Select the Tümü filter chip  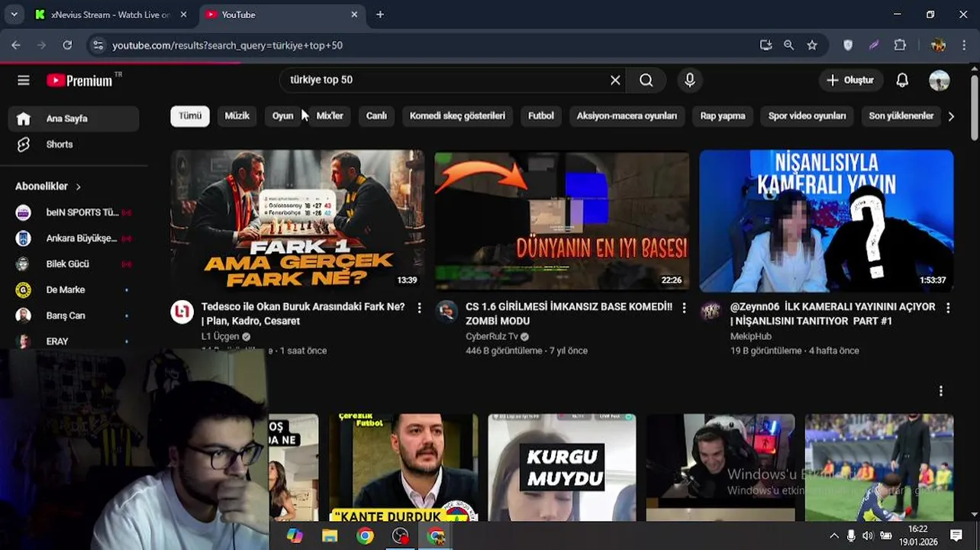pyautogui.click(x=190, y=116)
